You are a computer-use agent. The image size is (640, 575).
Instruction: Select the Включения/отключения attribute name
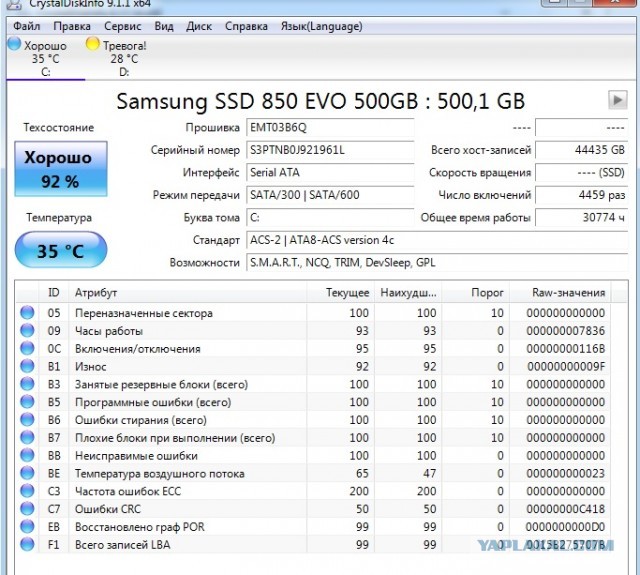click(x=138, y=349)
